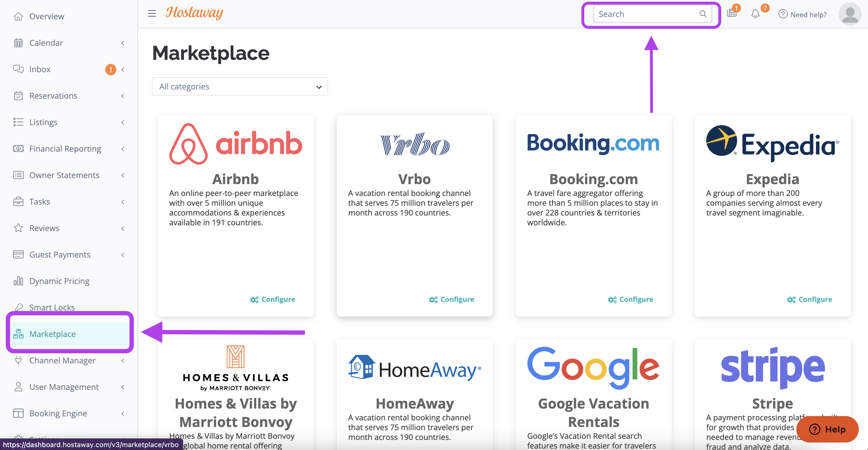Click the HomeAway logo image
Screen dimensions: 868x450
pos(414,367)
